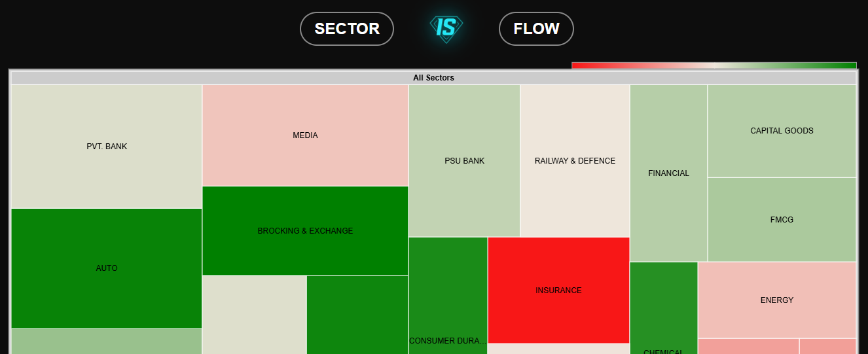Click the FINANCIAL sector tile
Screen dimensions: 868x354
pyautogui.click(x=668, y=173)
